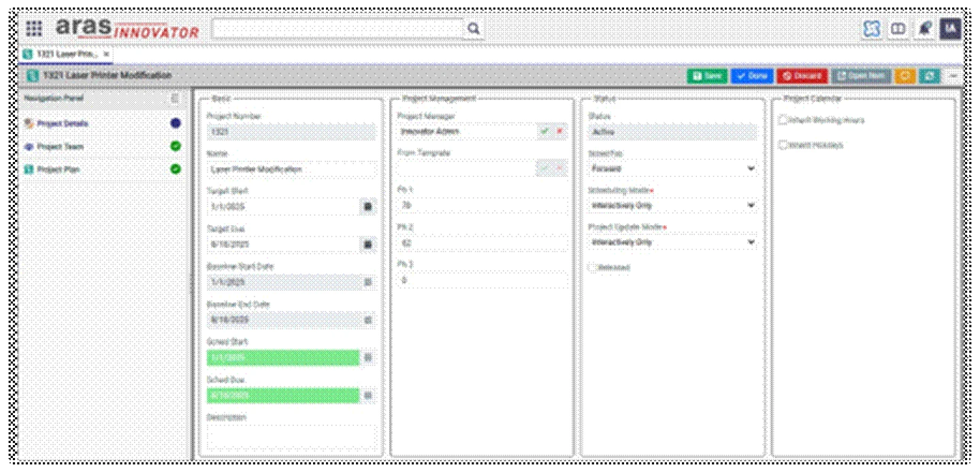Save the project with Save button

[706, 76]
